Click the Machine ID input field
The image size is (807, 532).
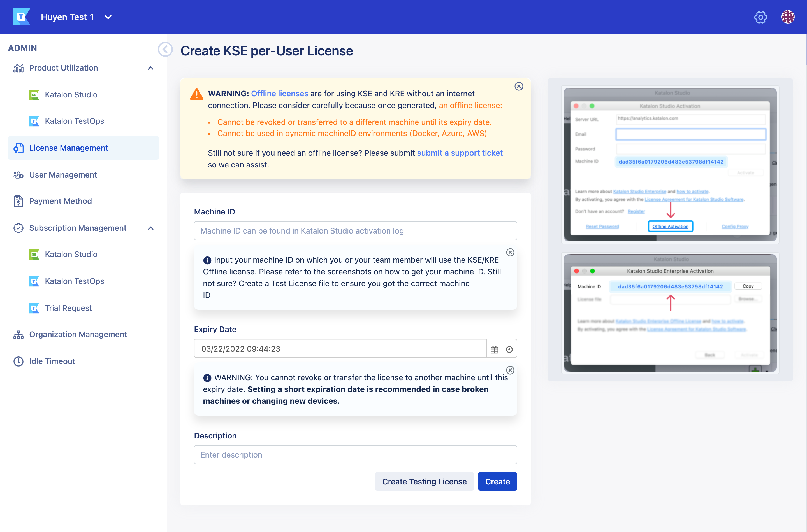pyautogui.click(x=355, y=231)
